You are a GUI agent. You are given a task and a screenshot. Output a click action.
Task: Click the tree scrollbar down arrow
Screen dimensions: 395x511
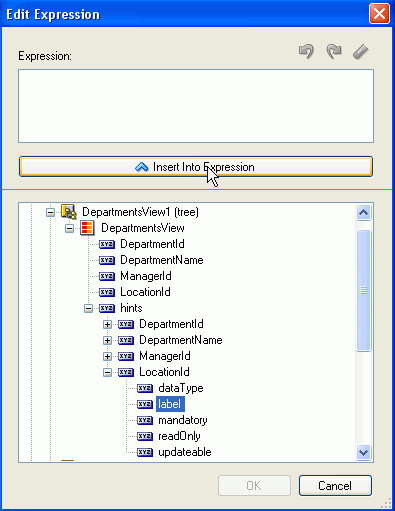pos(363,452)
